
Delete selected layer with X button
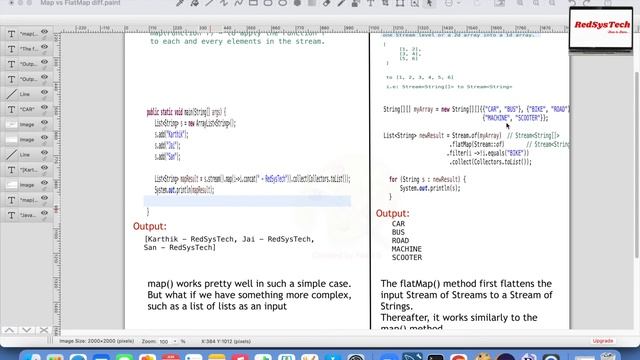click(44, 330)
